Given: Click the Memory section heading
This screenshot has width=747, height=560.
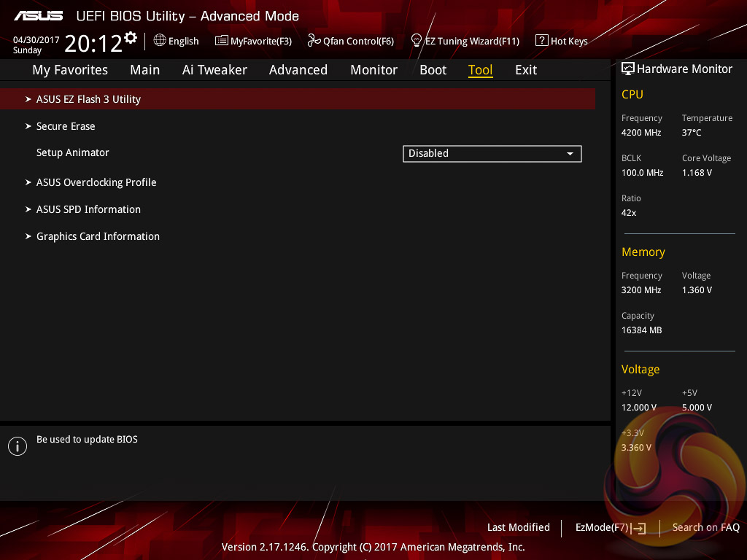Looking at the screenshot, I should 643,252.
